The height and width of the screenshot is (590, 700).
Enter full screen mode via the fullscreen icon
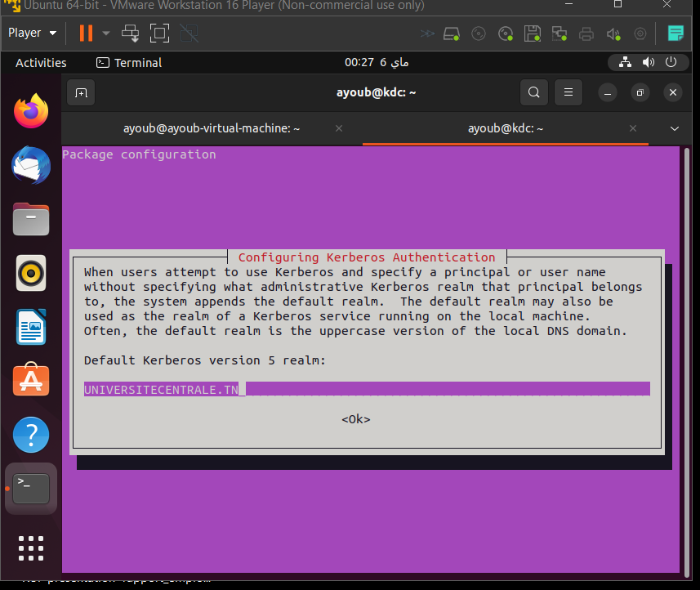pos(159,34)
